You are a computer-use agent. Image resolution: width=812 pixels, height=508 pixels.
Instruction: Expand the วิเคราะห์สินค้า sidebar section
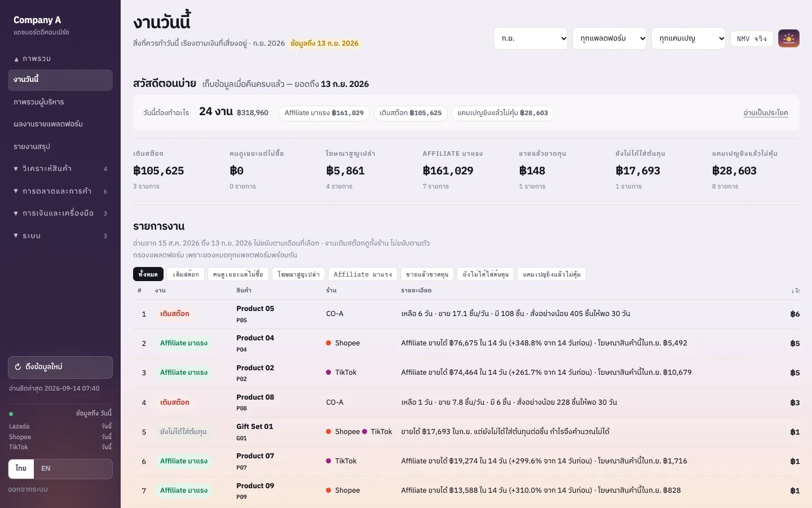60,169
